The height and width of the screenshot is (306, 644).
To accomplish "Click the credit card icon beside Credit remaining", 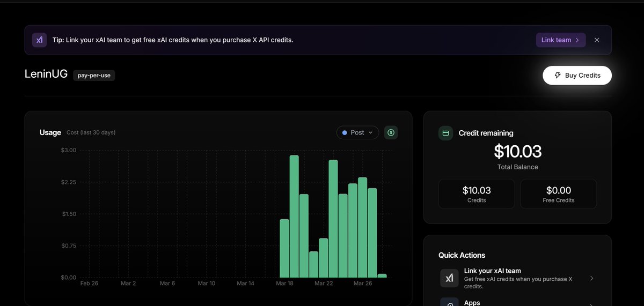I will (x=446, y=133).
